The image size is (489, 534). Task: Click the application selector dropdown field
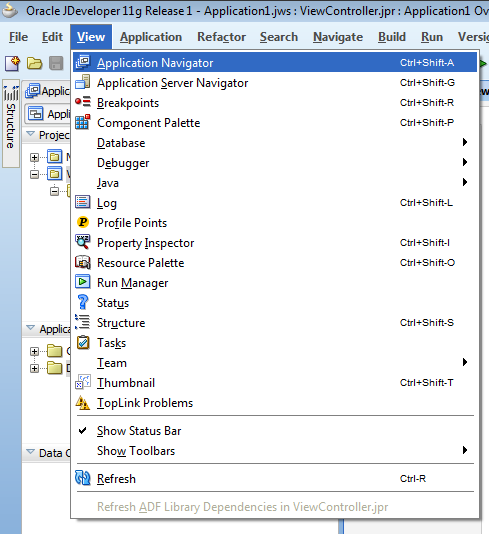[48, 114]
